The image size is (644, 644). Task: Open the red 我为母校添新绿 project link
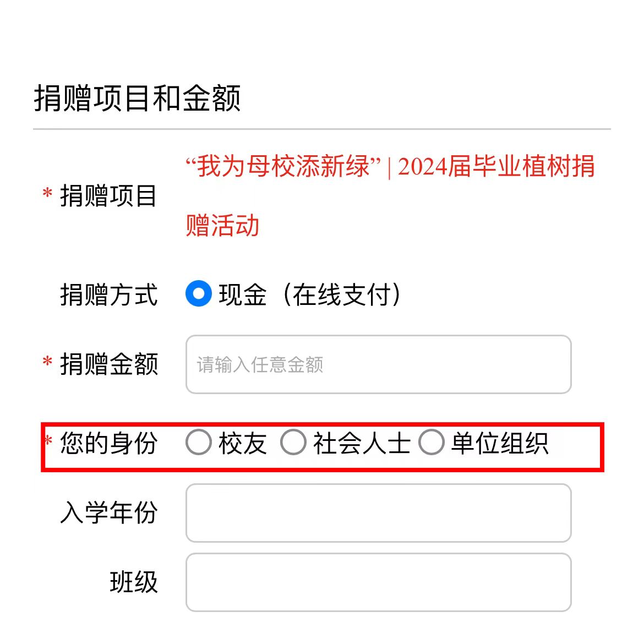coord(390,167)
